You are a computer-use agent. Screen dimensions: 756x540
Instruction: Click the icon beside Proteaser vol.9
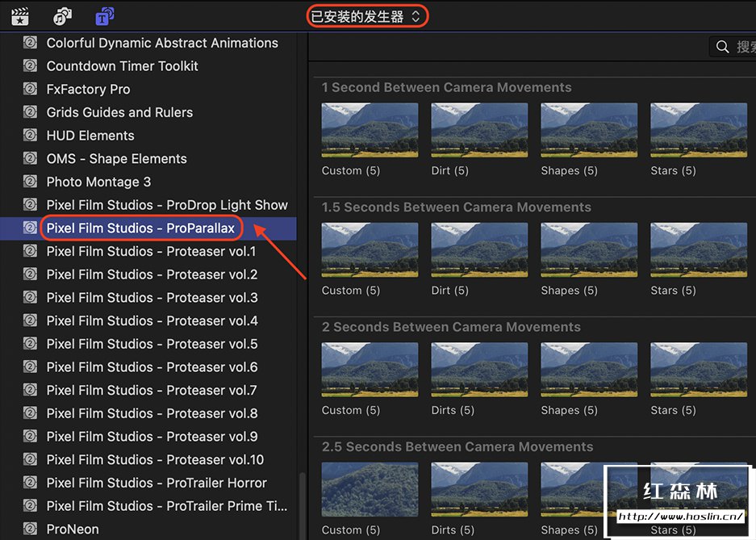[30, 436]
